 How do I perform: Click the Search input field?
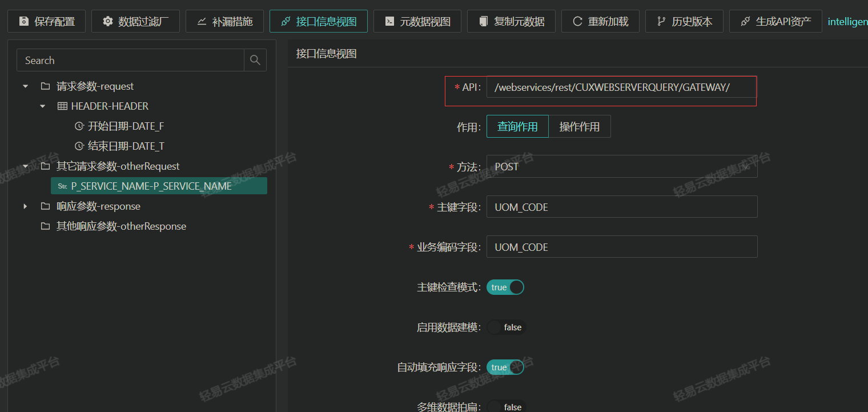[130, 60]
